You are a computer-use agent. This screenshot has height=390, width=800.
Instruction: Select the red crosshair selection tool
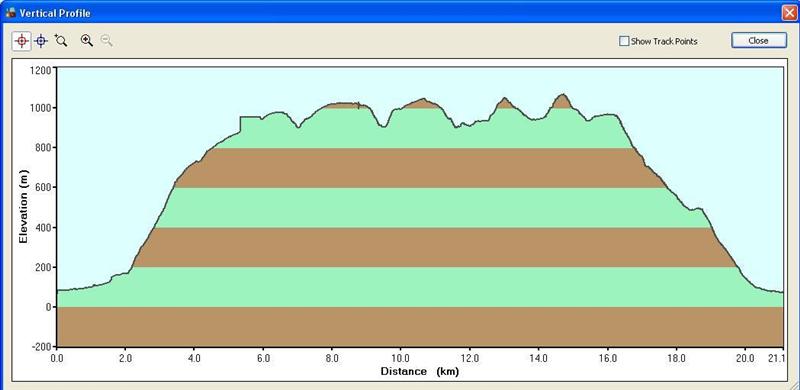(21, 41)
